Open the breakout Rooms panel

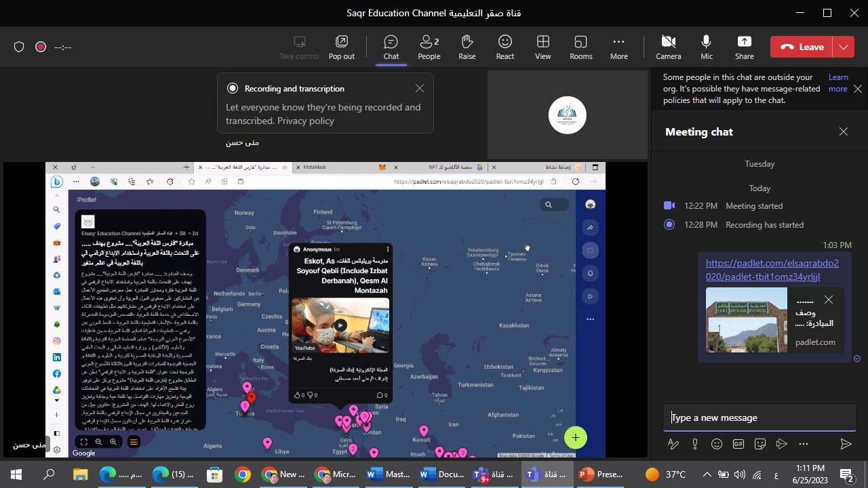(581, 47)
